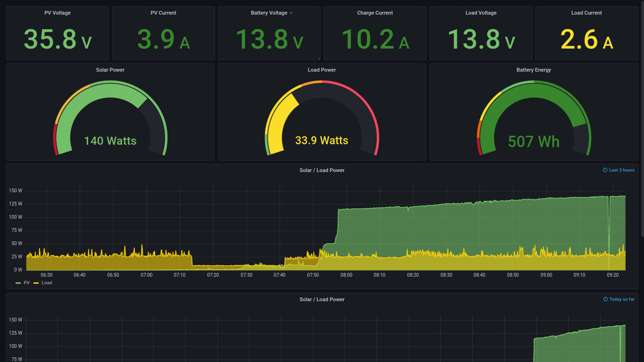The height and width of the screenshot is (362, 644).
Task: Click the Load Voltage panel title
Action: pos(481,13)
